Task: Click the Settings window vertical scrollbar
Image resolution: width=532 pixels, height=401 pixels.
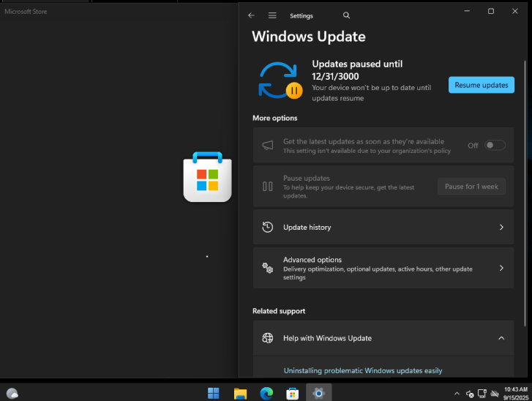Action: 525,193
